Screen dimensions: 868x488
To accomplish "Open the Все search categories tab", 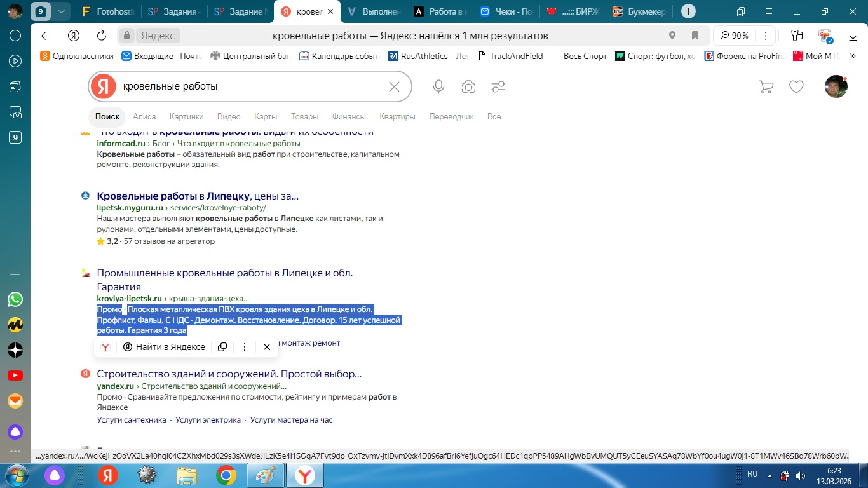I will click(494, 116).
